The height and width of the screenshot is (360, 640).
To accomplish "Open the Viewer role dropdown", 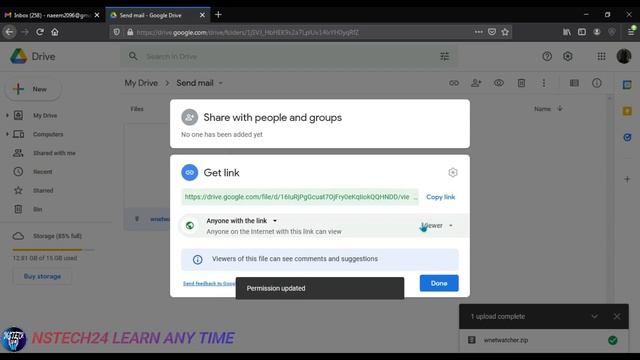I will point(437,225).
